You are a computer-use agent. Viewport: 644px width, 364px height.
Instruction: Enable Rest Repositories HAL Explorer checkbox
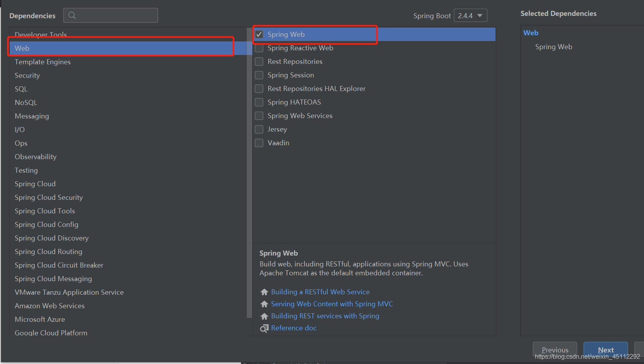[259, 89]
